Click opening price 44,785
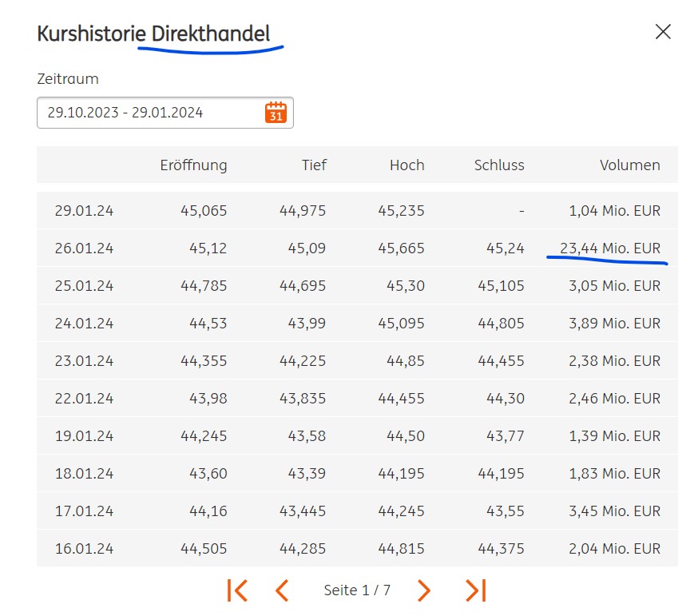The image size is (694, 616). [x=204, y=286]
